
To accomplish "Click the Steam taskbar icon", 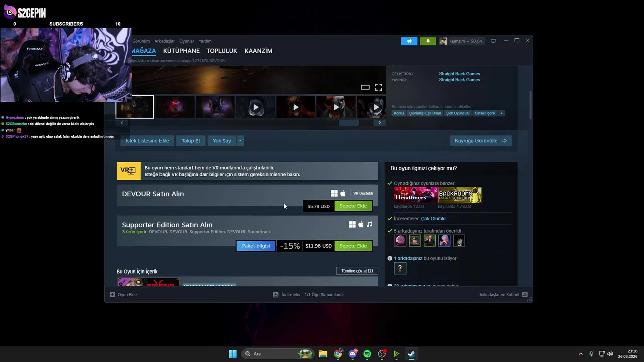I will 411,354.
